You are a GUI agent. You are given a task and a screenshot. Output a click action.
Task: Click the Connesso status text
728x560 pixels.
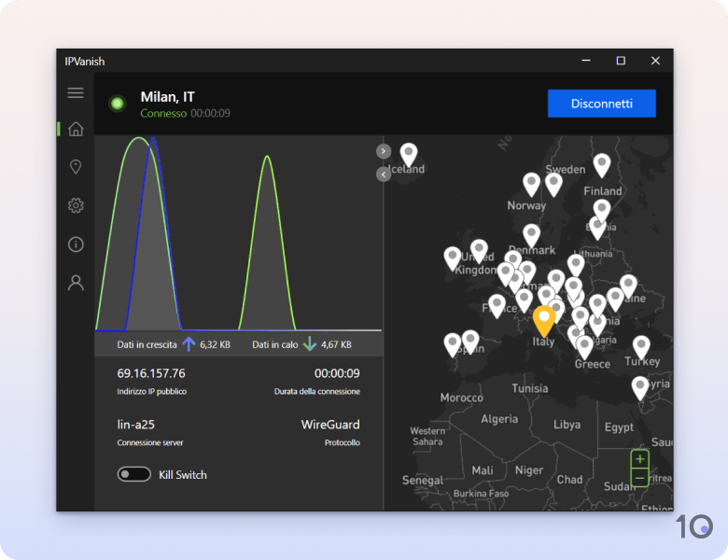coord(163,113)
